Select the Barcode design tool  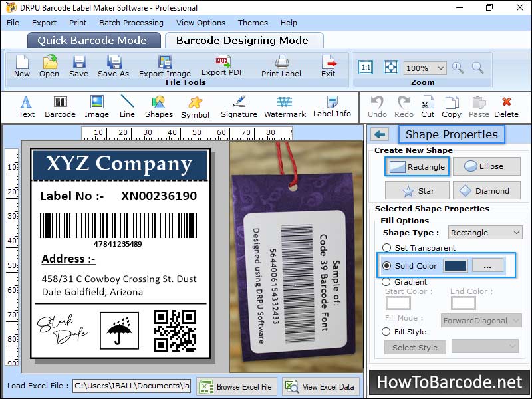60,106
